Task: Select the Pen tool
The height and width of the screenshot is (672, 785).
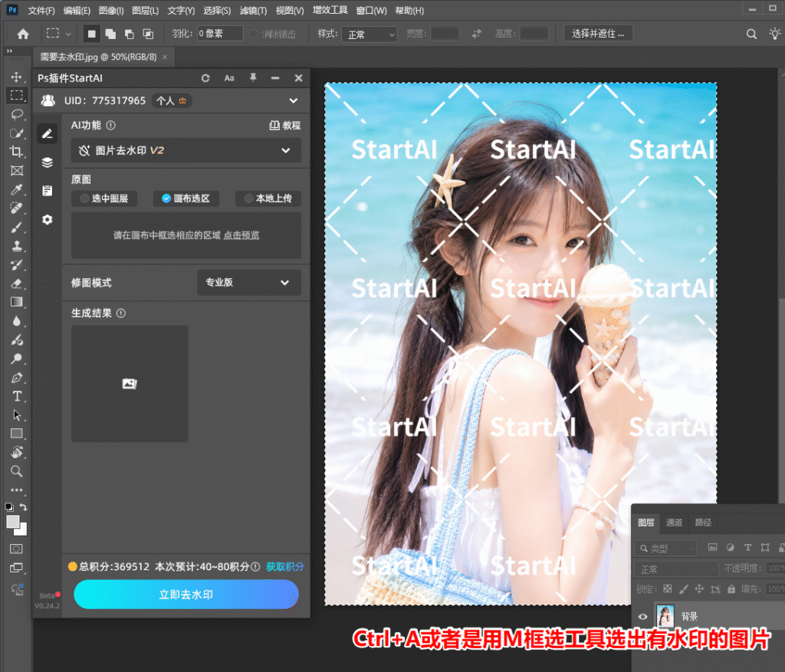Action: point(17,378)
